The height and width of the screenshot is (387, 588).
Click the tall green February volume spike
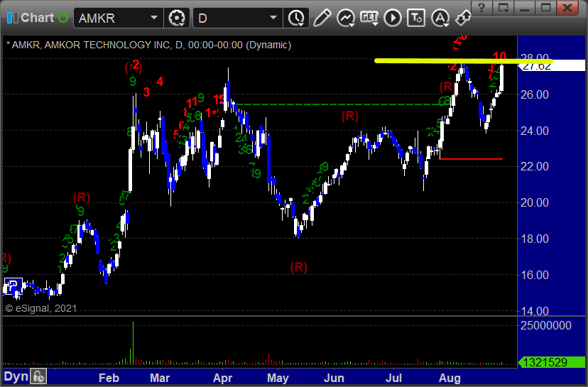click(x=133, y=343)
